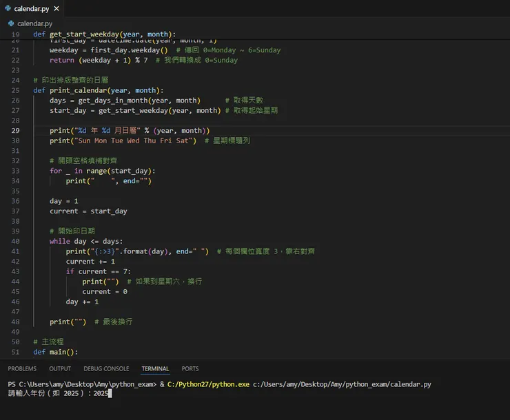Jump to sticky header def get_start_weekday
Viewport: 510px width, 420px height.
(x=103, y=34)
